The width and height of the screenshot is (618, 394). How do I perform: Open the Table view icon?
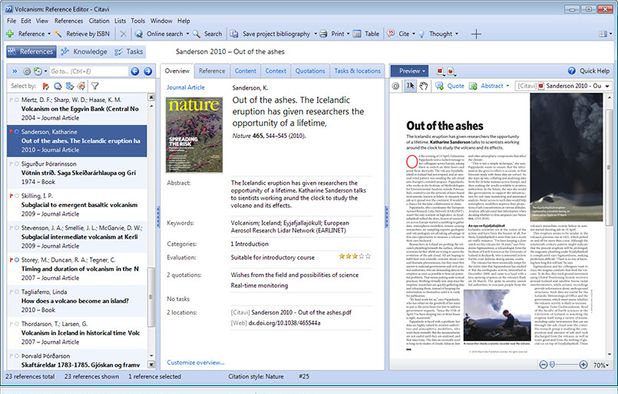coord(357,34)
